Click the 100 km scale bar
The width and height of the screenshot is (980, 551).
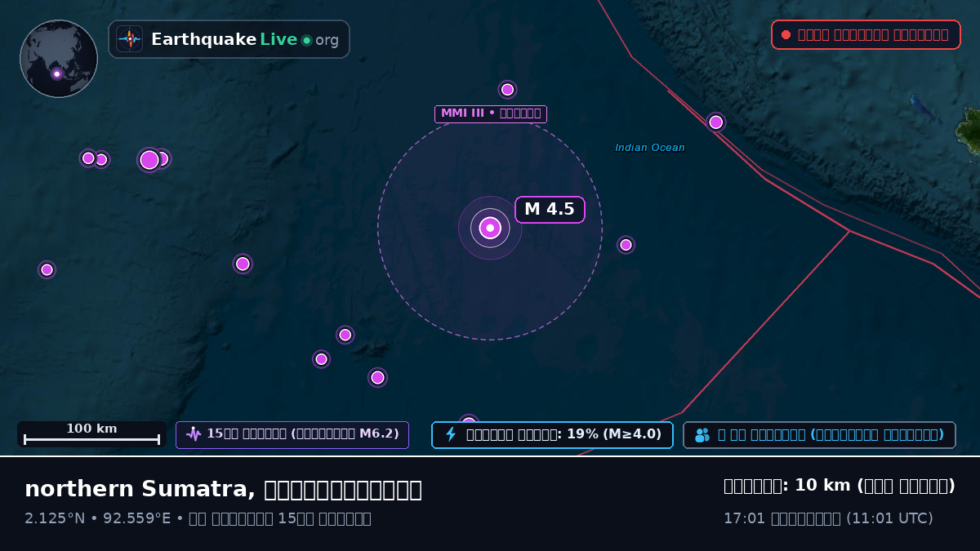91,434
